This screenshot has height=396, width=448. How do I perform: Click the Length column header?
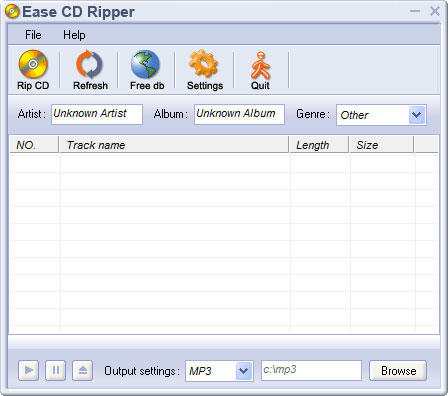click(319, 145)
